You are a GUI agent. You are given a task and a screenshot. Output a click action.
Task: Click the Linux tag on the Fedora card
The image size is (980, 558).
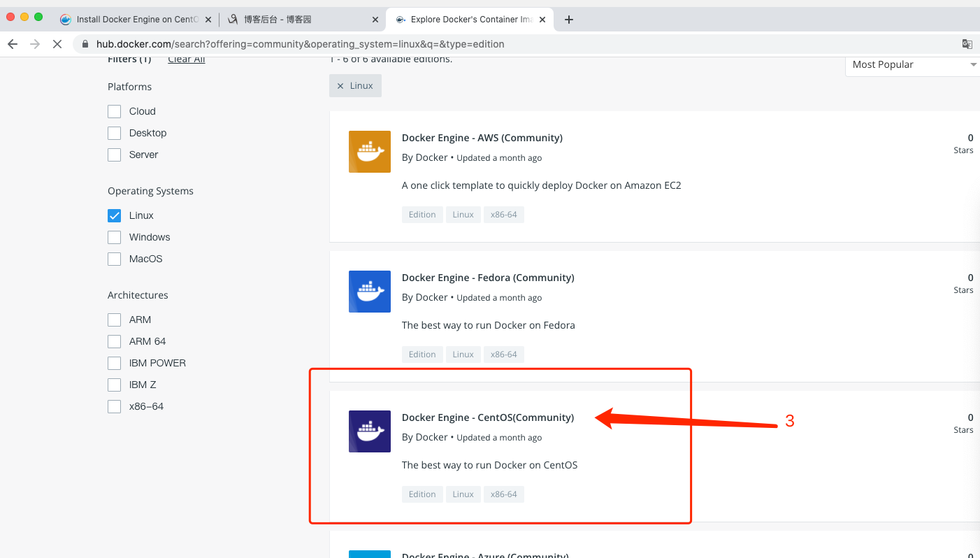(x=463, y=355)
